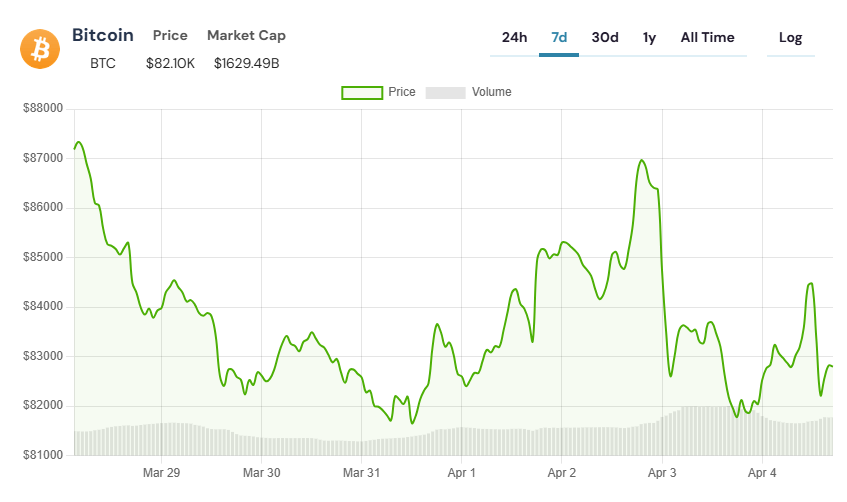The width and height of the screenshot is (847, 502).
Task: Click the $87000 y-axis label
Action: pos(43,158)
